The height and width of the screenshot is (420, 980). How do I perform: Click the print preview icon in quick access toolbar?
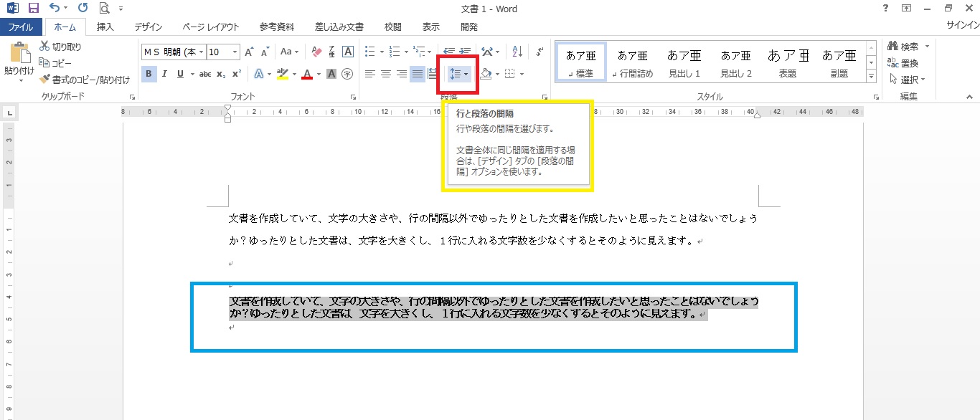click(x=105, y=9)
